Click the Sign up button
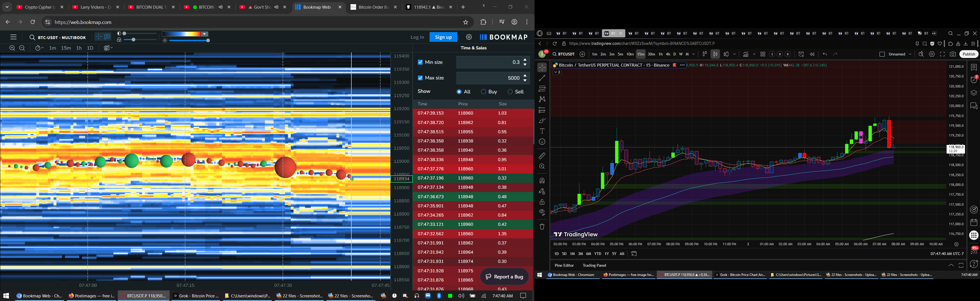This screenshot has width=980, height=301. (x=443, y=37)
